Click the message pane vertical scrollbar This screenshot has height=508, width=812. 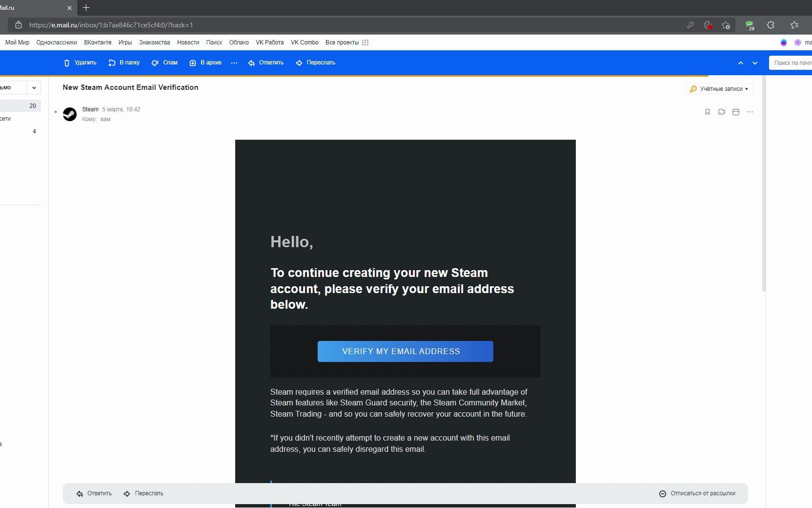click(764, 183)
